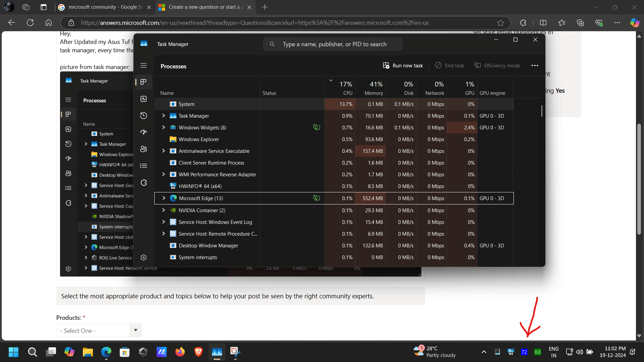The width and height of the screenshot is (644, 362).
Task: Open App history in Task Manager sidebar
Action: point(144,116)
